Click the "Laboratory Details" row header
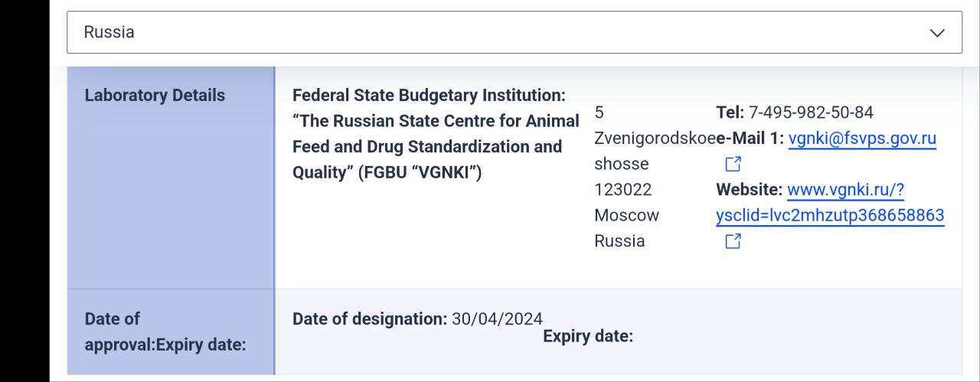 pyautogui.click(x=155, y=96)
